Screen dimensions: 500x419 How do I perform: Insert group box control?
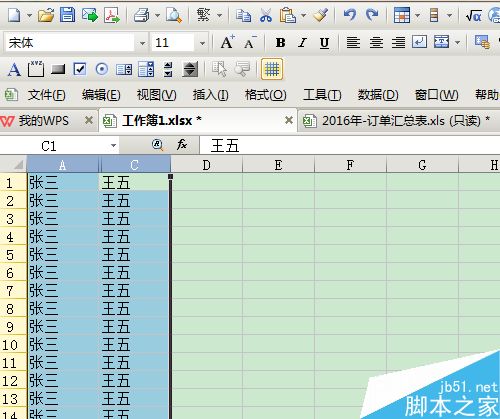point(36,69)
